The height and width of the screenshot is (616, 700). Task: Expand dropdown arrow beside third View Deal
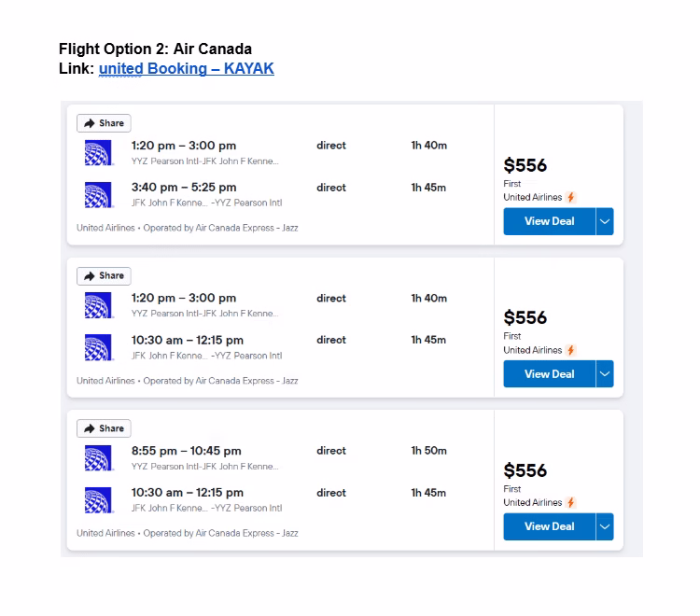(605, 526)
